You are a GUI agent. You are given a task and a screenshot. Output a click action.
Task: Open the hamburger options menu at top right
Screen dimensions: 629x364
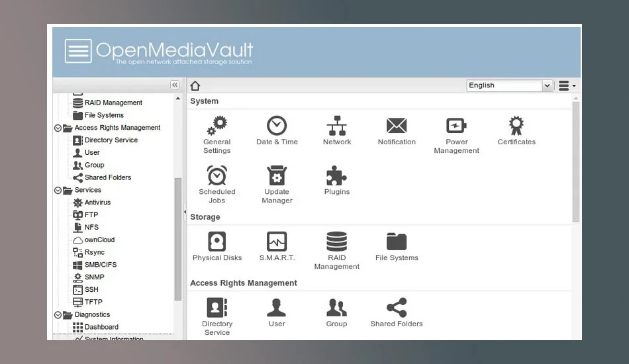point(567,85)
